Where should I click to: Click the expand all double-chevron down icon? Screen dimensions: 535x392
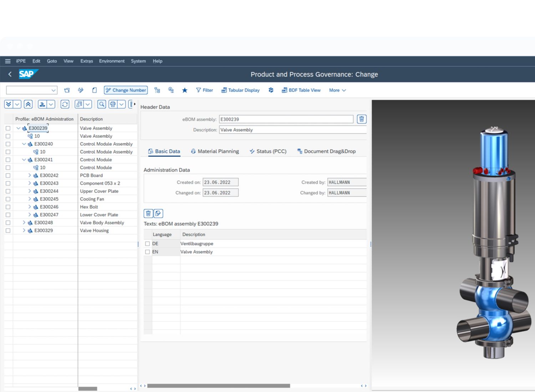coord(9,104)
